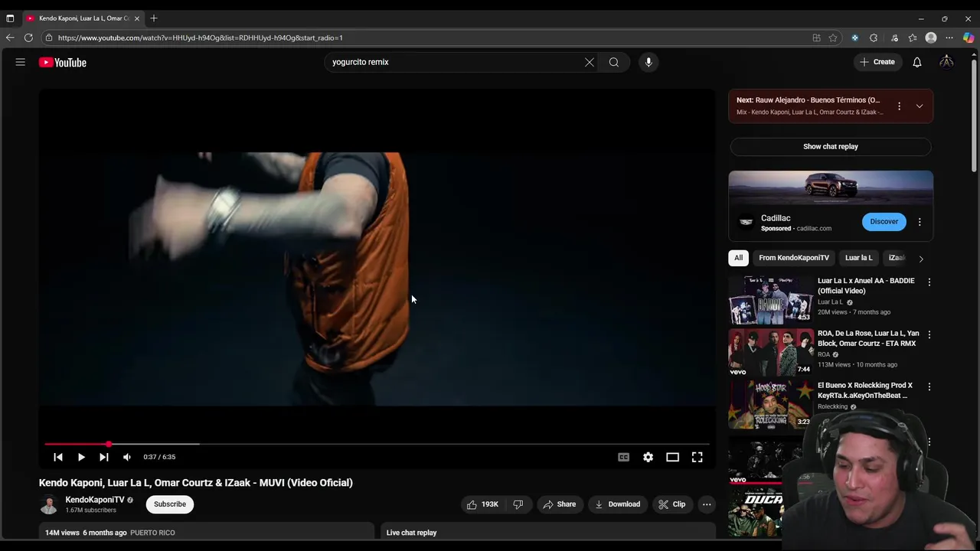Viewport: 980px width, 551px height.
Task: Start voice search with microphone
Action: point(648,62)
